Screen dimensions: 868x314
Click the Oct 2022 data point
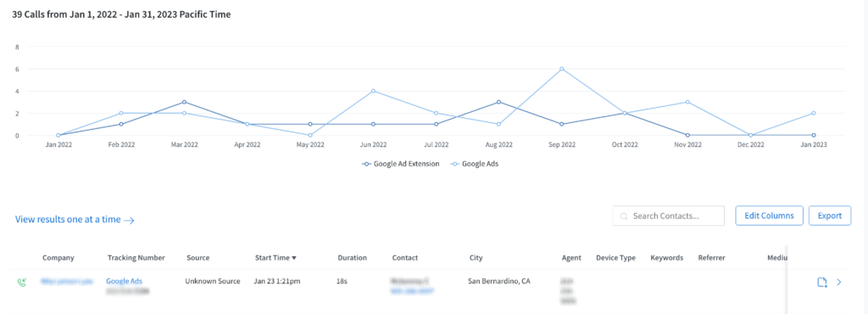[x=625, y=113]
